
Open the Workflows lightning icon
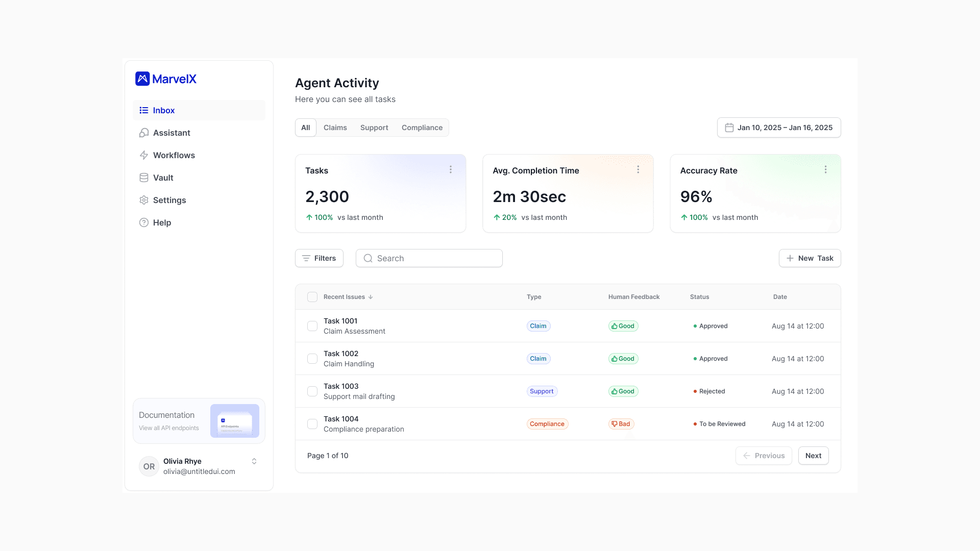coord(144,155)
